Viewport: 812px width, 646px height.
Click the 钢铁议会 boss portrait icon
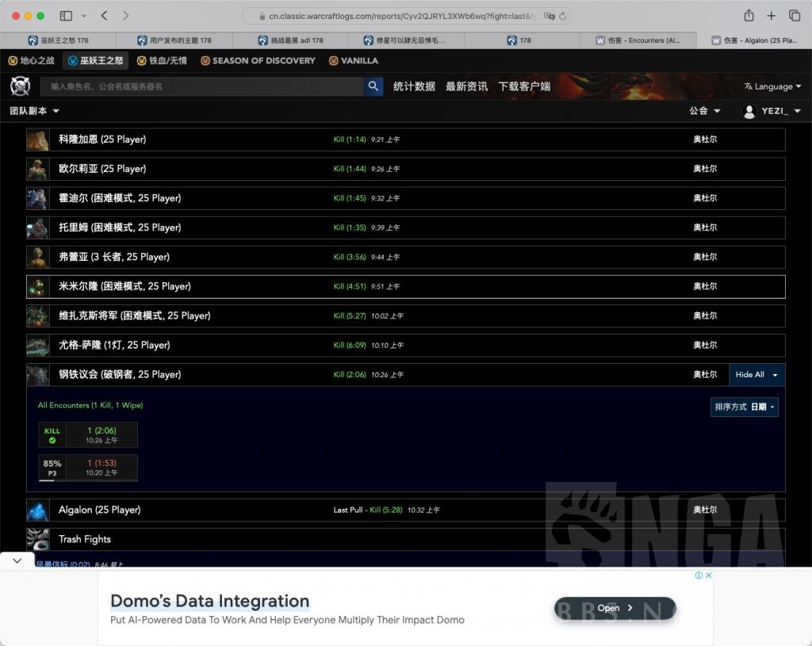coord(38,375)
